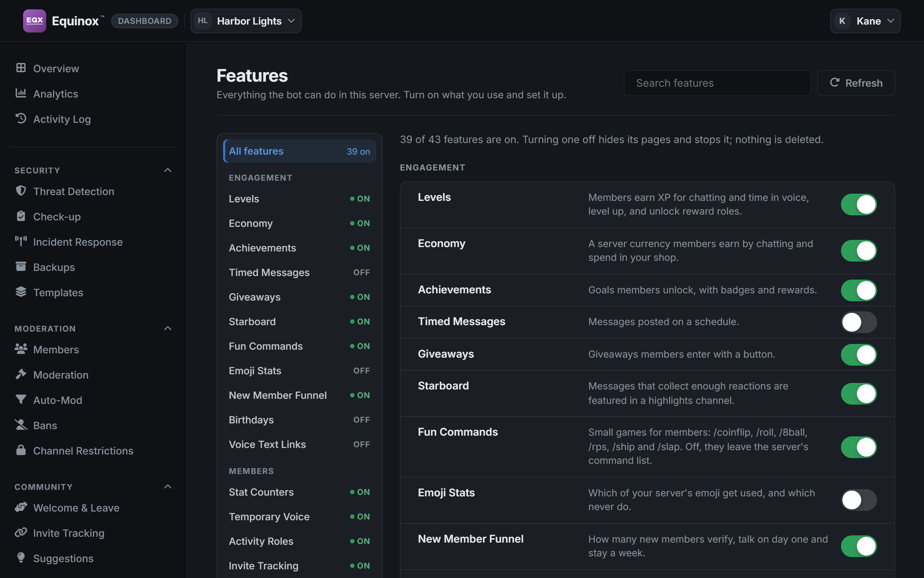Click the Threat Detection shield icon
This screenshot has height=578, width=924.
coord(21,191)
